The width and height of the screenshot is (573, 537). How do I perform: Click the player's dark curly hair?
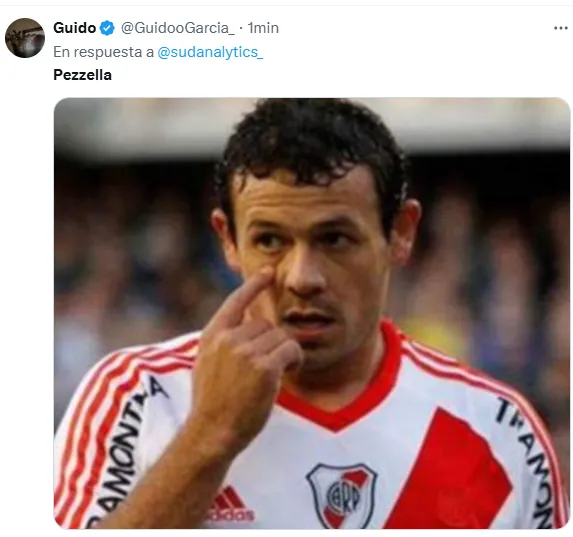pos(311,146)
